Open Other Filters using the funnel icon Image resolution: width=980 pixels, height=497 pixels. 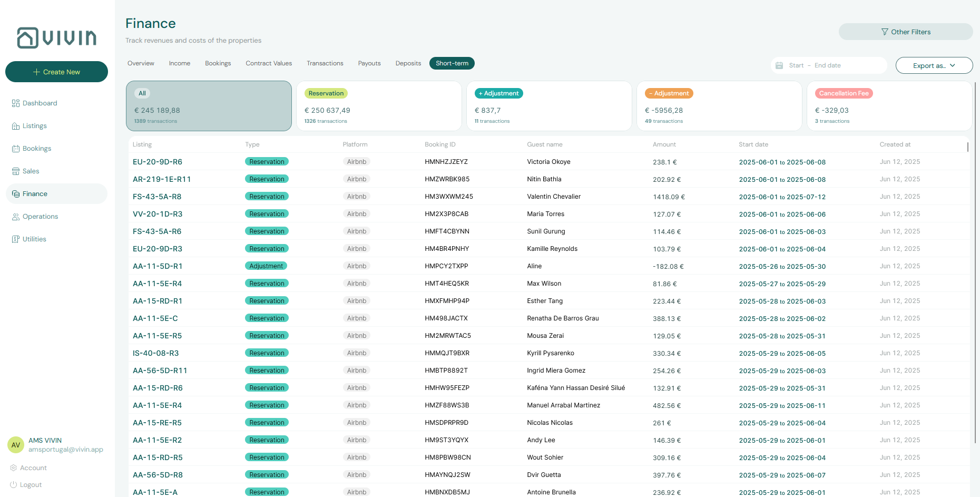885,32
